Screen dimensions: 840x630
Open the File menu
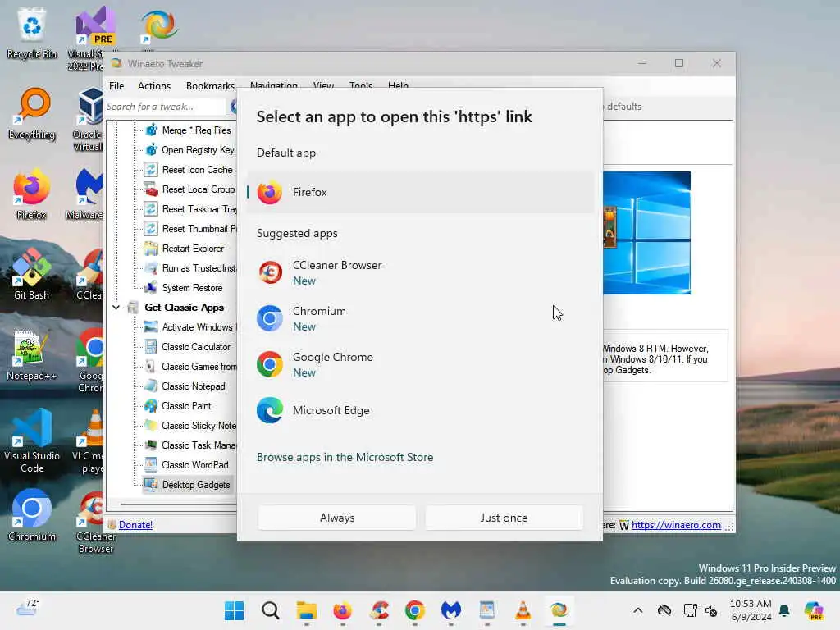[116, 85]
